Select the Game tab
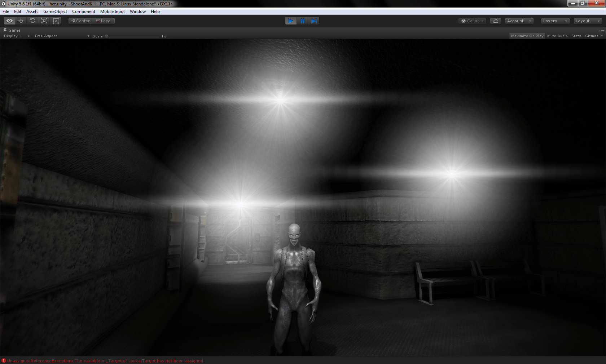The image size is (606, 364). click(12, 30)
